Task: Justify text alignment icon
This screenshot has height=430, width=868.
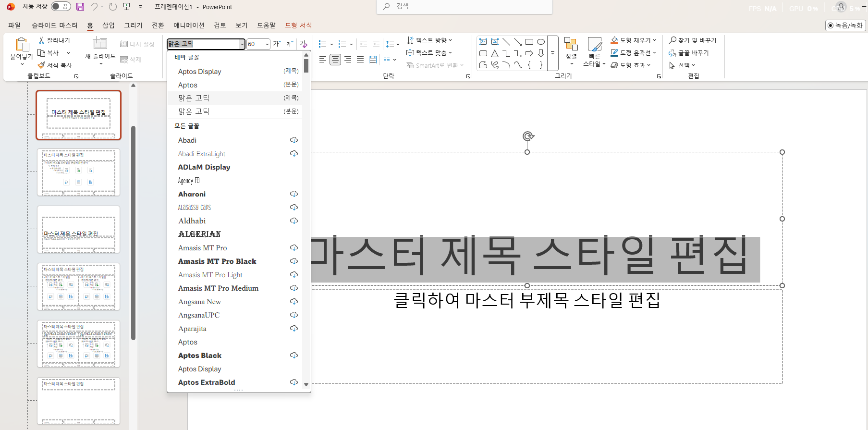Action: coord(360,60)
